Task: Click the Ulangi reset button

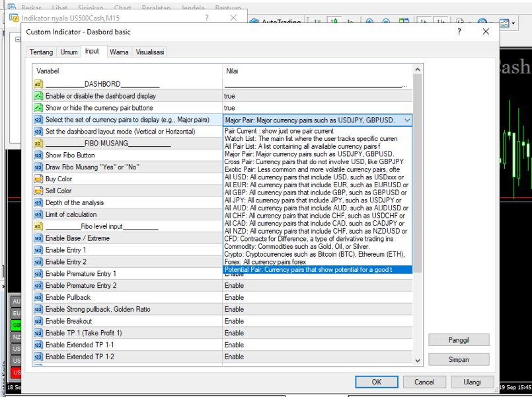Action: tap(472, 382)
